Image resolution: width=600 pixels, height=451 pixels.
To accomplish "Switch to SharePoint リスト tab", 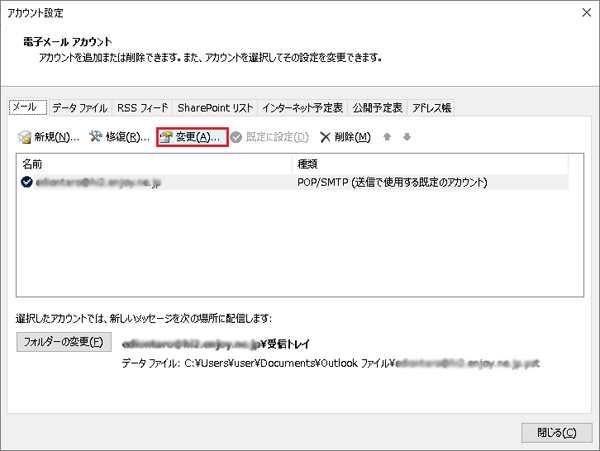I will coord(214,108).
